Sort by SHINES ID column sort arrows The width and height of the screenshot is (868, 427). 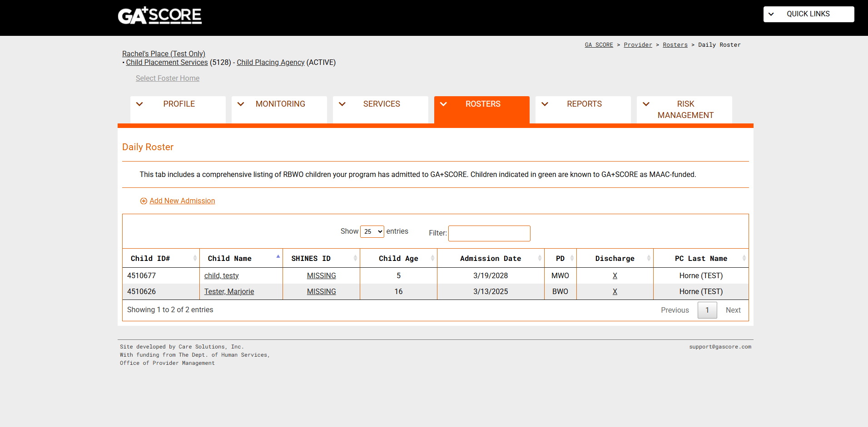pos(355,258)
